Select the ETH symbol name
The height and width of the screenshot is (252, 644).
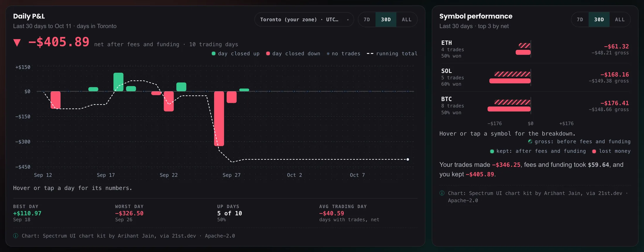(447, 43)
